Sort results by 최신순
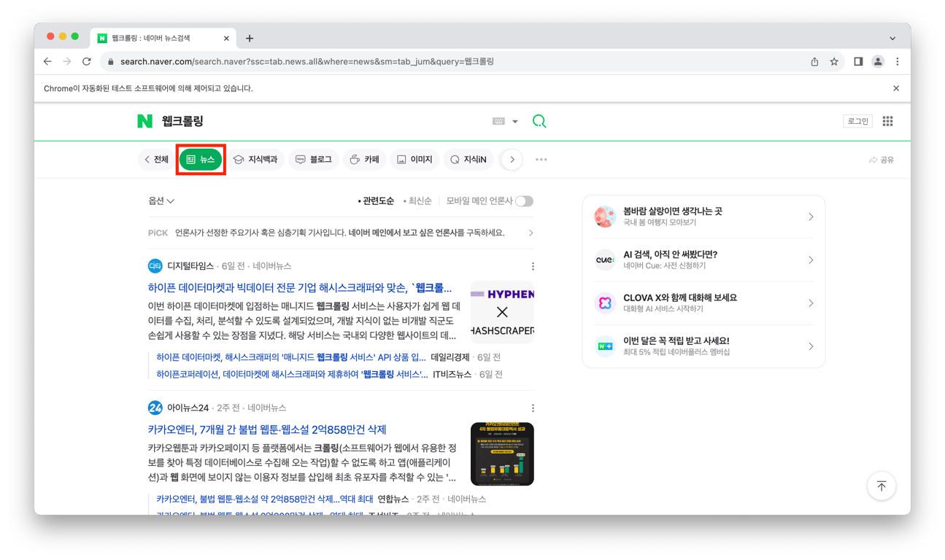This screenshot has height=560, width=945. click(x=417, y=201)
